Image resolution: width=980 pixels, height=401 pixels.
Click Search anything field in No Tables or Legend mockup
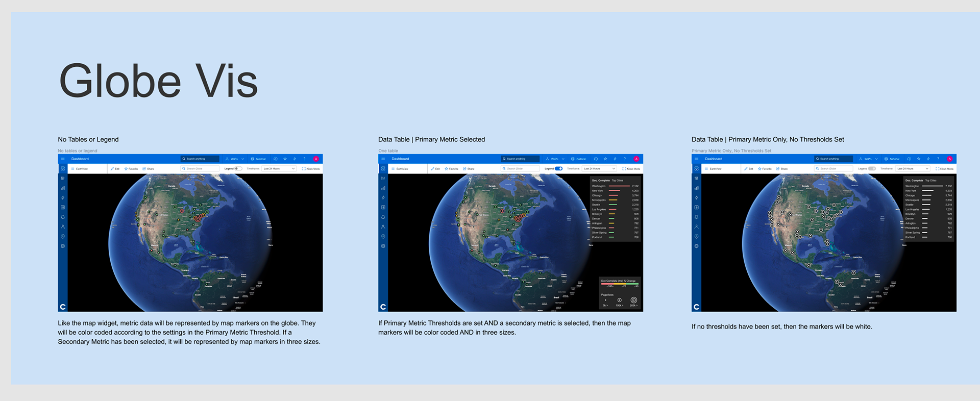tap(200, 159)
